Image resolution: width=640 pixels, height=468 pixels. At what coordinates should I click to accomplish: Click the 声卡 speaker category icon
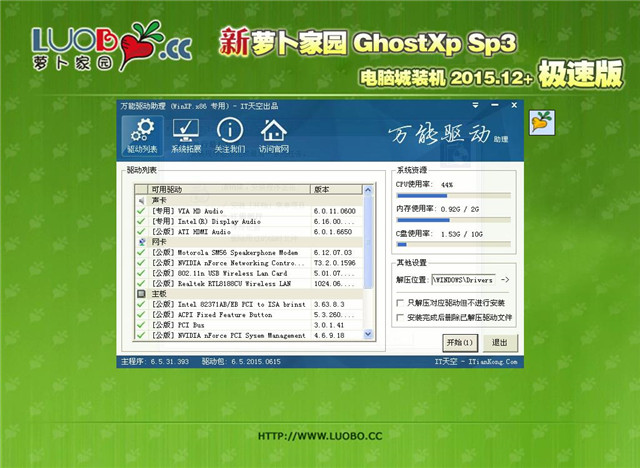(x=141, y=200)
